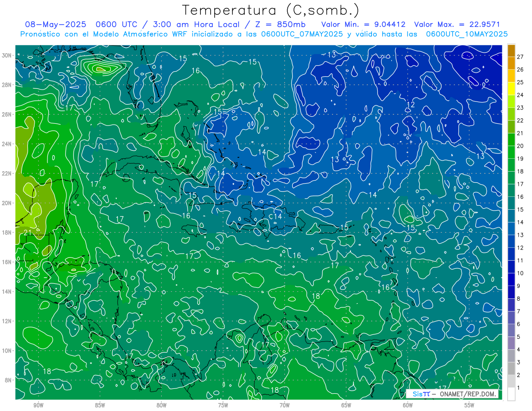This screenshot has height=411, width=532.
Task: Click the "1" label on the color scale
Action: (519, 388)
